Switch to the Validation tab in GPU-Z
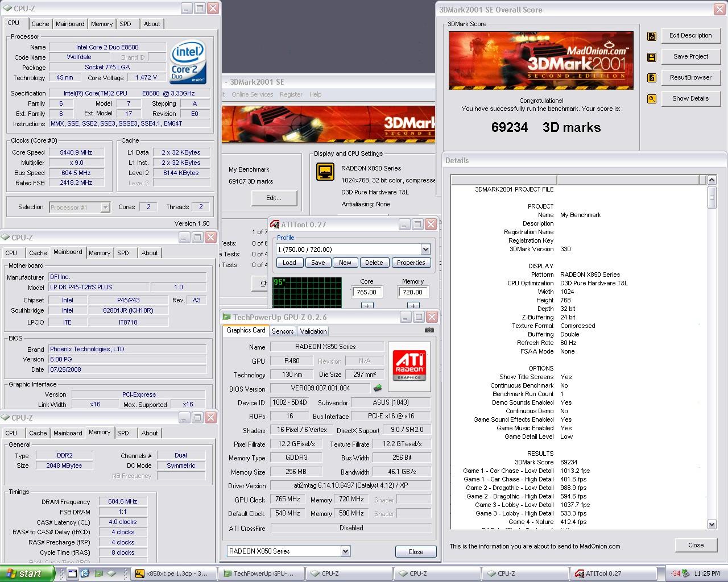The height and width of the screenshot is (582, 728). (313, 331)
